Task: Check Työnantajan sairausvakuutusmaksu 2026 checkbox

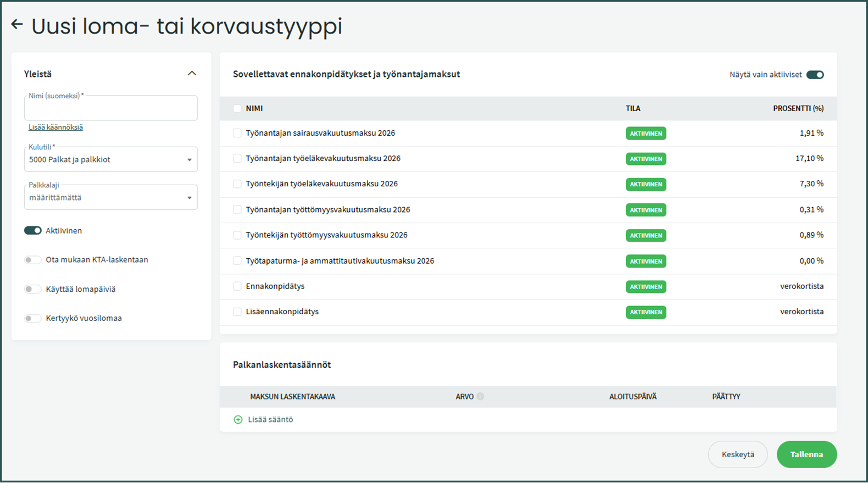Action: 237,133
